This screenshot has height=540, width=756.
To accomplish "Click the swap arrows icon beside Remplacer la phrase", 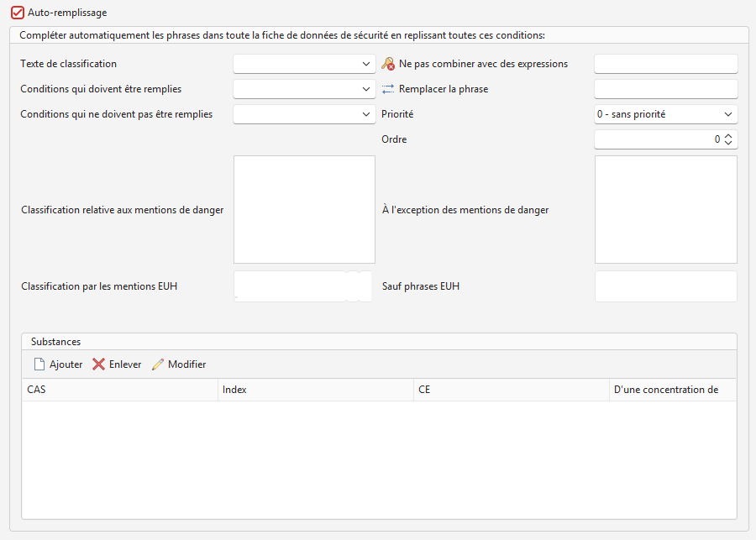I will (x=388, y=89).
